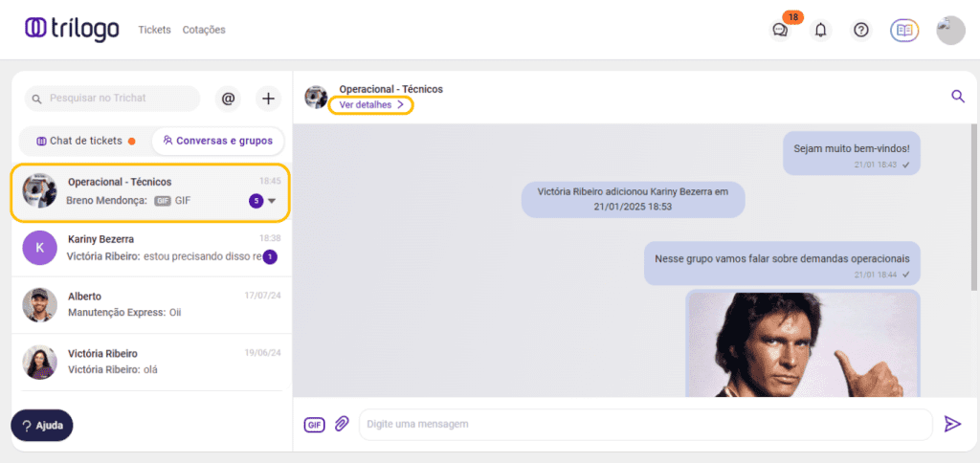Open the Han Solo GIF image
This screenshot has height=463, width=980.
point(803,343)
